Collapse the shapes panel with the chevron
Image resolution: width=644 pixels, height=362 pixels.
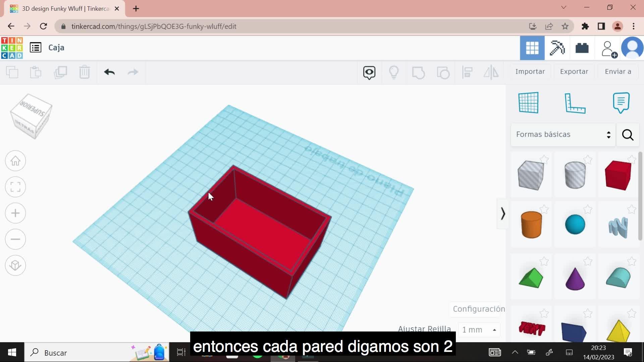502,214
